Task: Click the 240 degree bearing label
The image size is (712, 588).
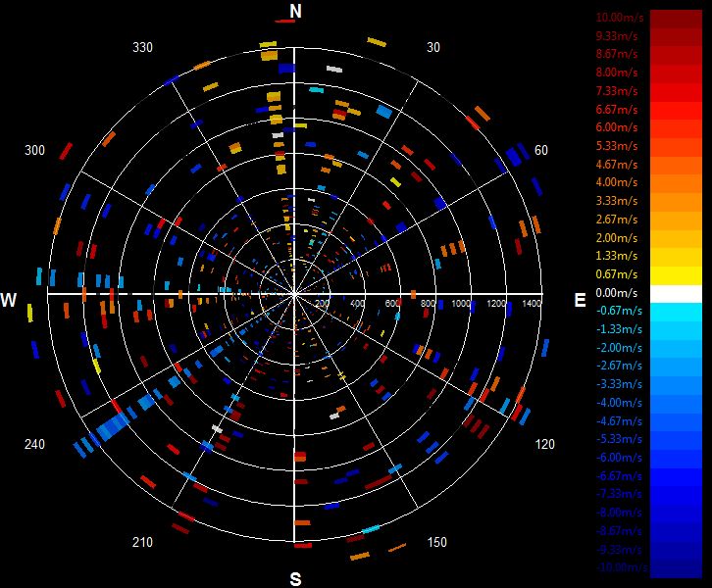Action: 34,444
